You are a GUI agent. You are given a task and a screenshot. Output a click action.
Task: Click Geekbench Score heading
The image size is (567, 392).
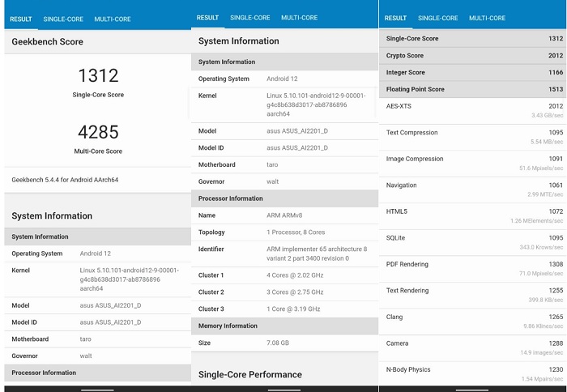click(x=47, y=41)
